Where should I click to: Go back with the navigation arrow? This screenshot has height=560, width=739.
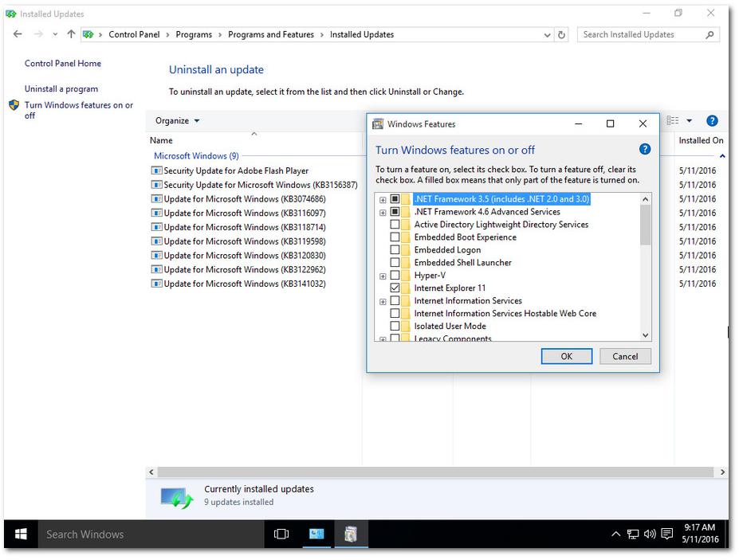pos(18,34)
